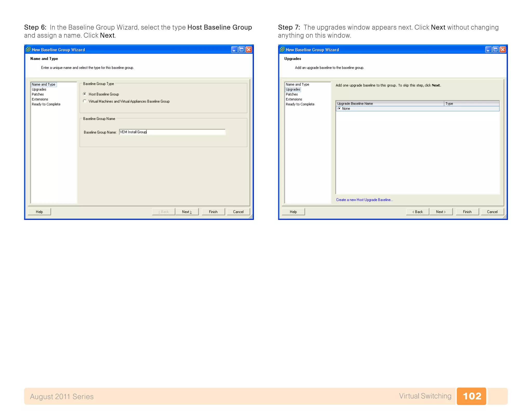Viewport: 532px width, 411px height.
Task: Click the Upgrades wizard bottom-corner resize grip
Action: pyautogui.click(x=505, y=217)
